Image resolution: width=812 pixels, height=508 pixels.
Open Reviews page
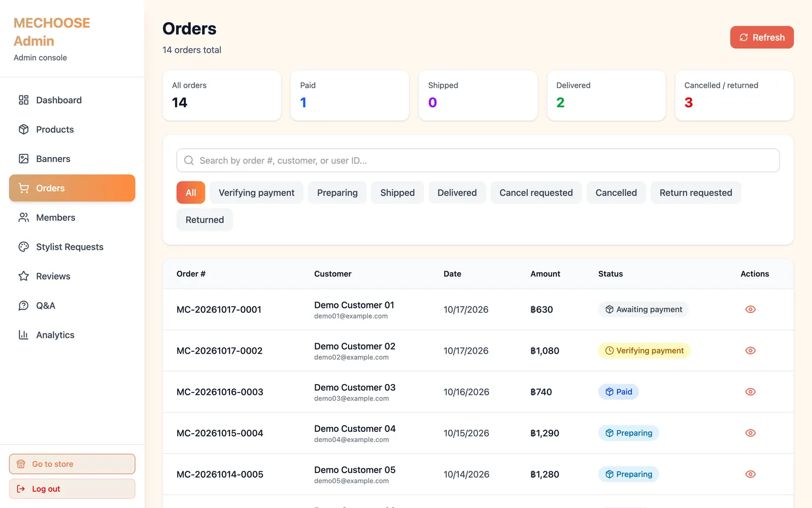point(72,276)
